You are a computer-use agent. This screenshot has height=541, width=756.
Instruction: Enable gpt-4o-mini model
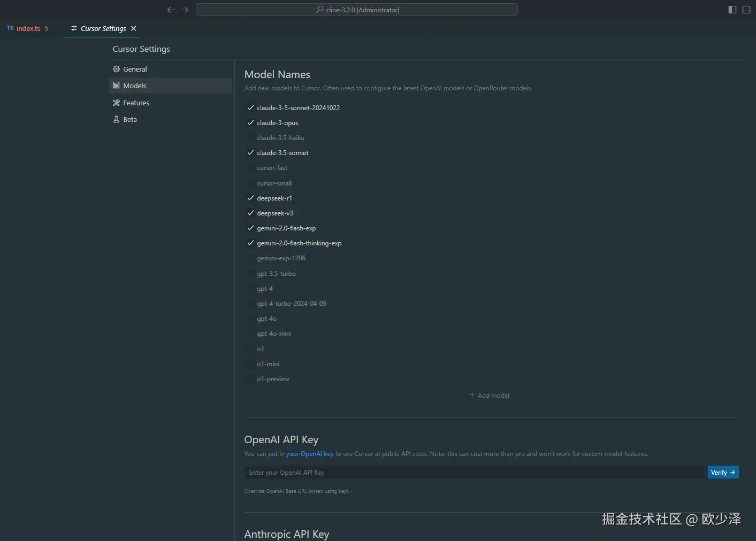250,333
